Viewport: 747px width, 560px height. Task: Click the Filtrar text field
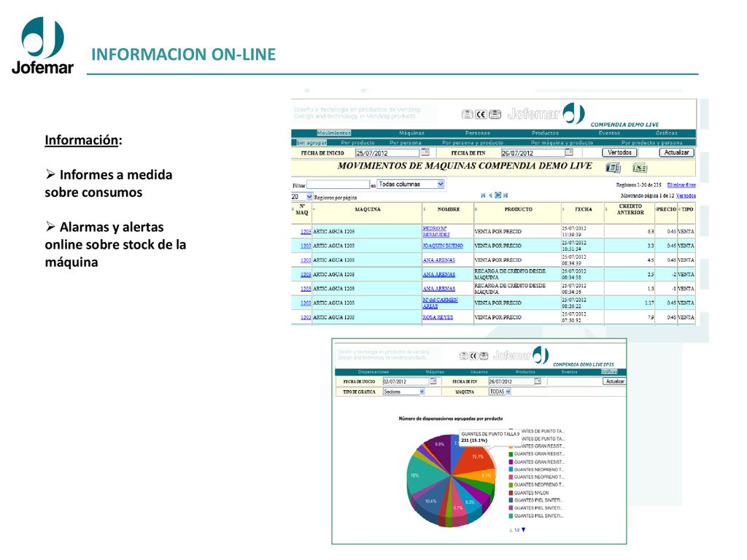tap(338, 184)
